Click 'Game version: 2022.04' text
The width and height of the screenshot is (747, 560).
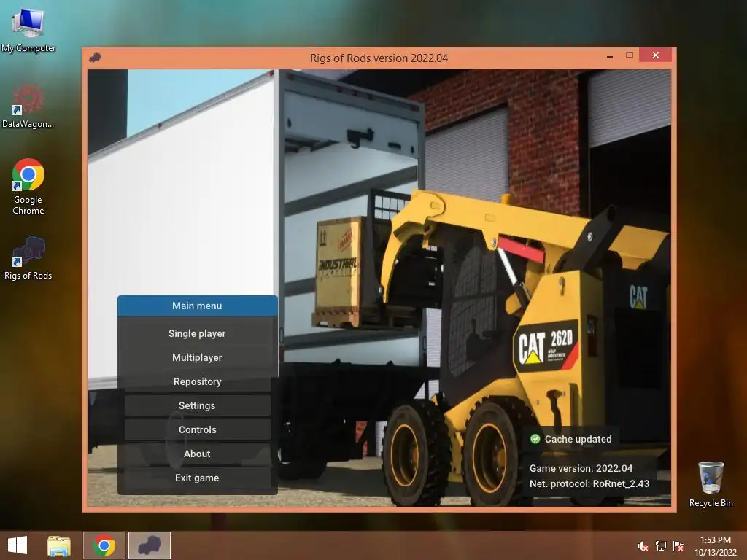tap(581, 468)
